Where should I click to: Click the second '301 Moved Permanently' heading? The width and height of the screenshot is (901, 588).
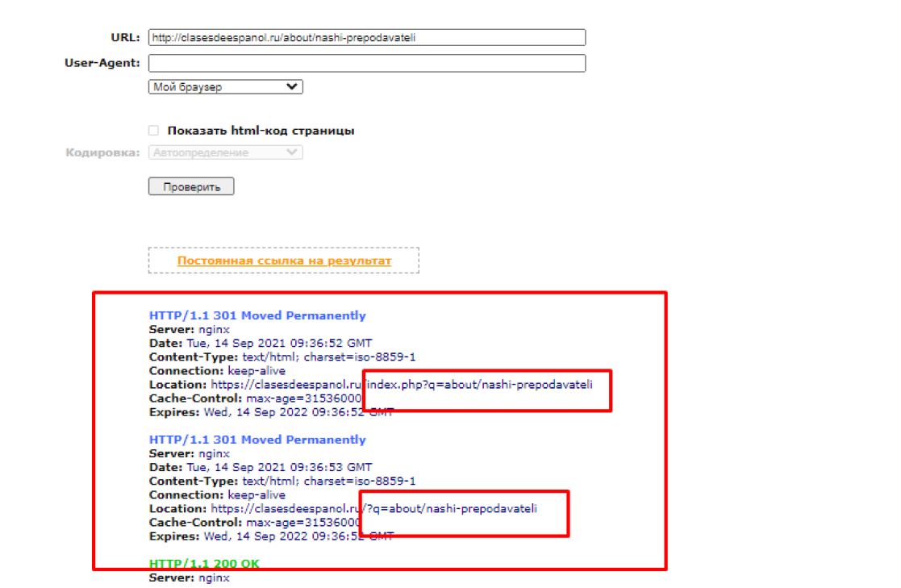tap(257, 440)
